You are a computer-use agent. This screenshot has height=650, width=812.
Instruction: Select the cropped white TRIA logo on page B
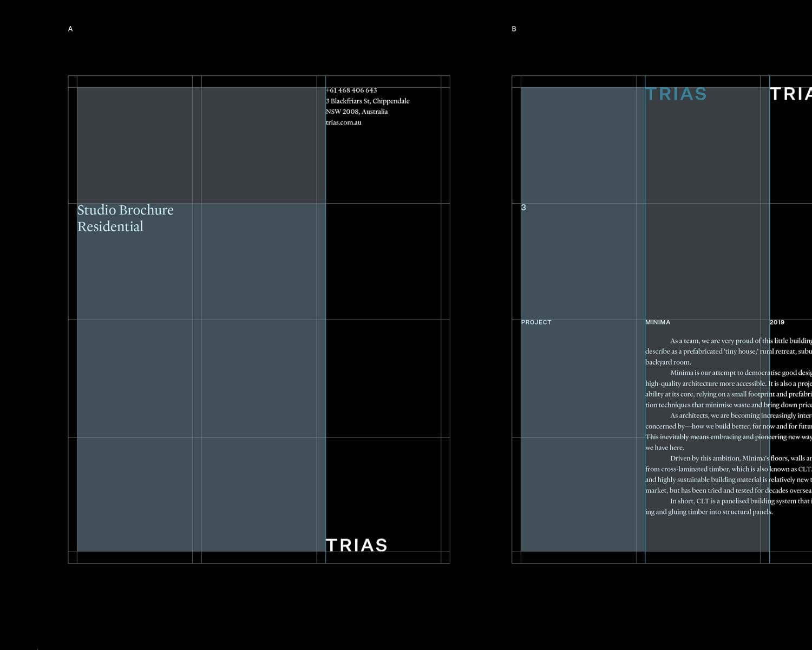tap(791, 94)
